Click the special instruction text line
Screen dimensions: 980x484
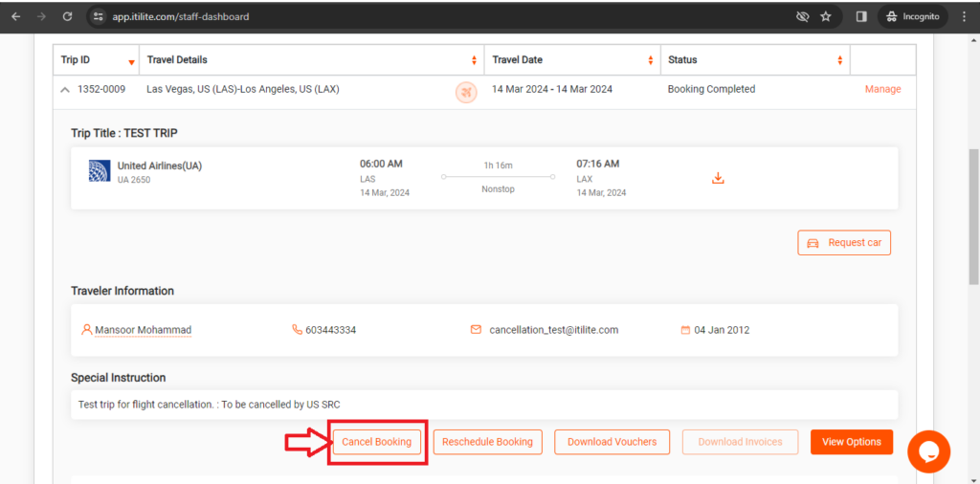210,405
